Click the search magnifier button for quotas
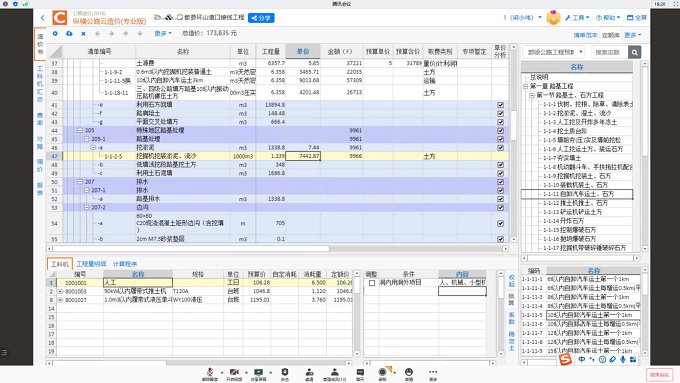 634,52
